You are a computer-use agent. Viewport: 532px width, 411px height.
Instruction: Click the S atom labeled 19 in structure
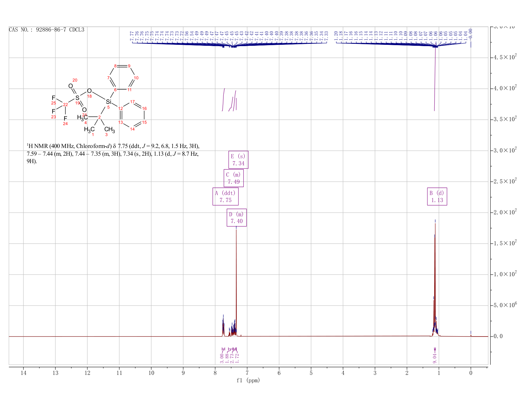click(x=77, y=98)
